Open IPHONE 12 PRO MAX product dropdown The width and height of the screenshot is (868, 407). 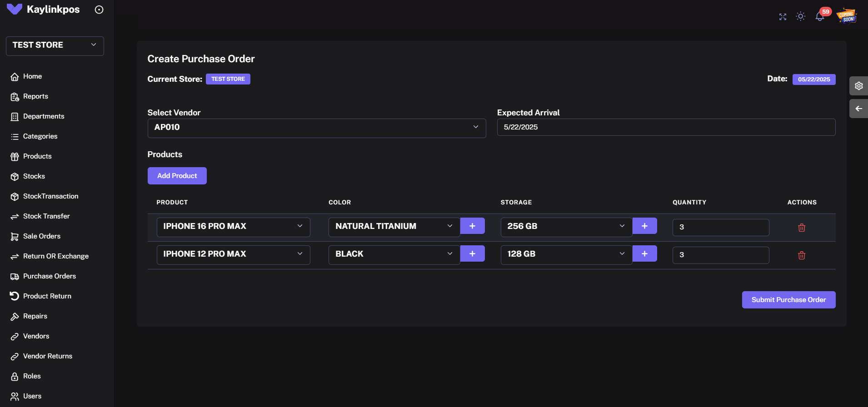[234, 255]
